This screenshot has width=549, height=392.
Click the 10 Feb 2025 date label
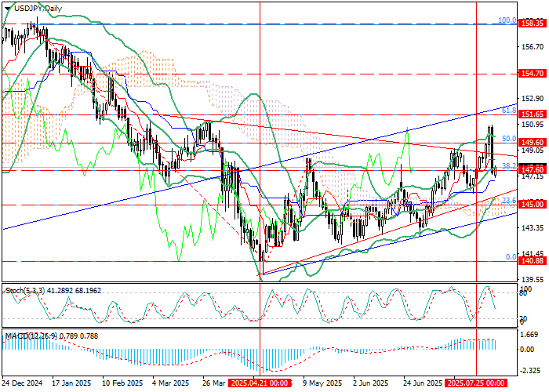coord(122,383)
